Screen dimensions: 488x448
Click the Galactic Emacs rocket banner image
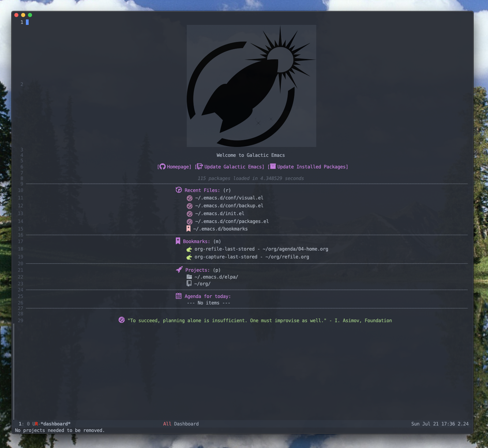[x=251, y=86]
